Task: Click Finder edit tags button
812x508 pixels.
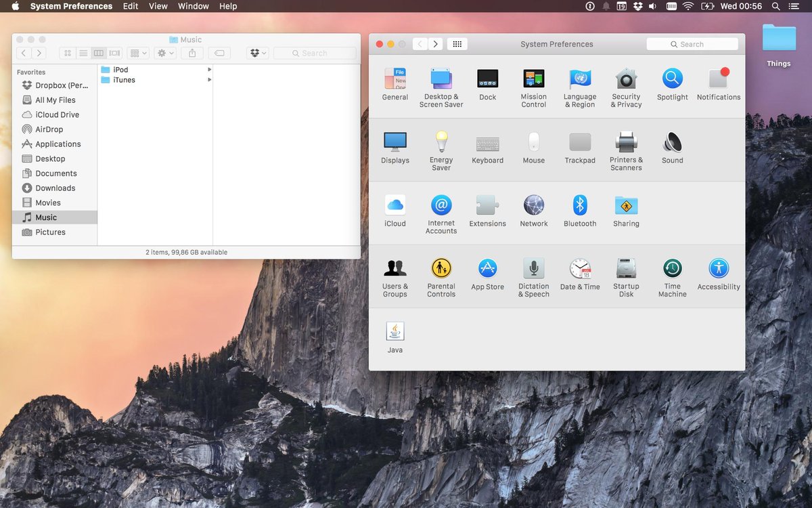Action: pos(219,53)
